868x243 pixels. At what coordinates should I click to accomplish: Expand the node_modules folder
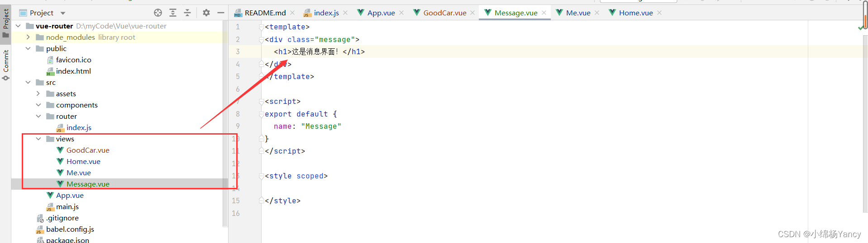point(28,37)
